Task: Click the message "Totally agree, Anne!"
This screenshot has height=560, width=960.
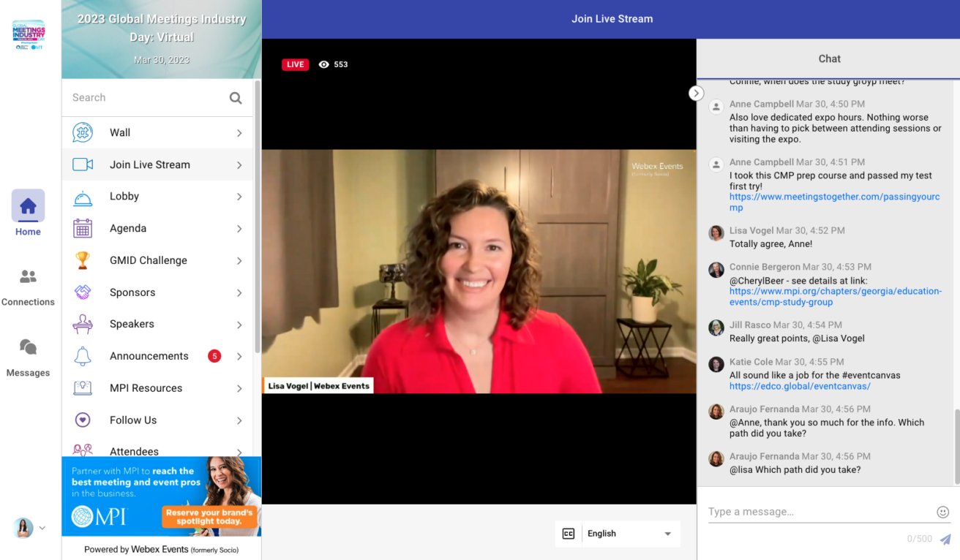Action: pyautogui.click(x=770, y=244)
